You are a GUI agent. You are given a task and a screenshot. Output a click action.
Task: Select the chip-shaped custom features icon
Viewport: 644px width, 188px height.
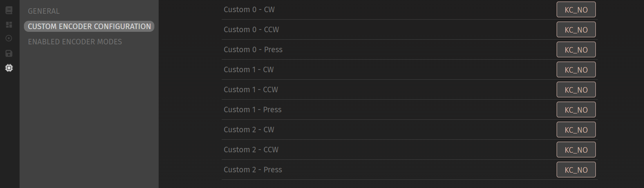9,68
